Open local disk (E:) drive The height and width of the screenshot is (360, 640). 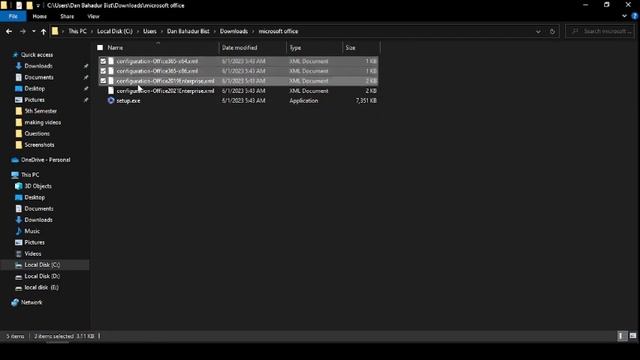[41, 287]
